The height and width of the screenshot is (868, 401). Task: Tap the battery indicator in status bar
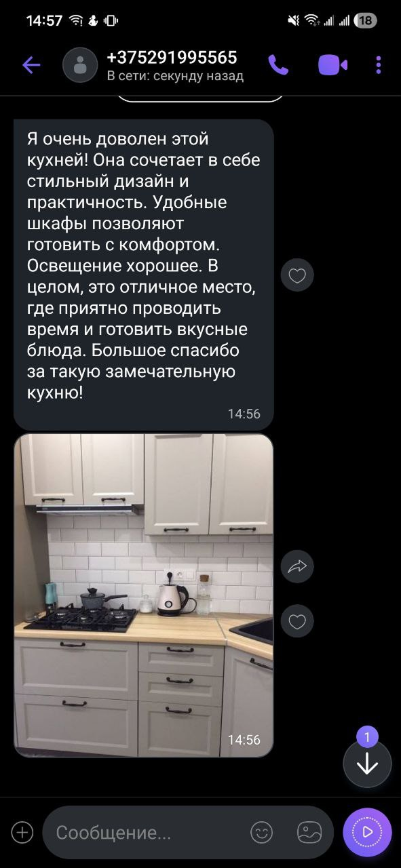pos(365,20)
